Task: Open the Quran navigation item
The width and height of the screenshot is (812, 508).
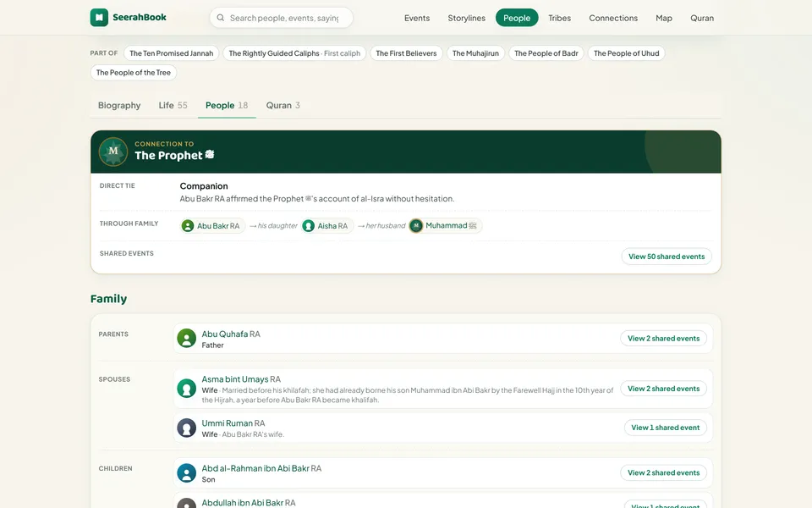Action: click(702, 18)
